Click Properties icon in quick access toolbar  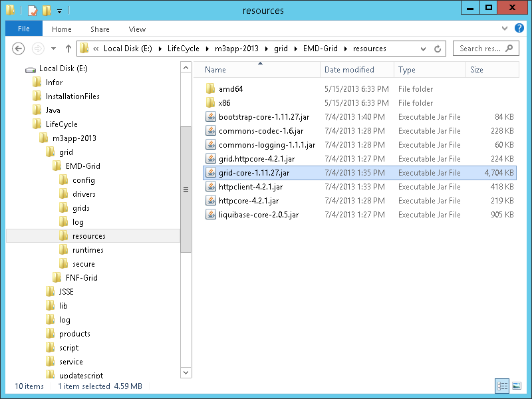point(32,11)
